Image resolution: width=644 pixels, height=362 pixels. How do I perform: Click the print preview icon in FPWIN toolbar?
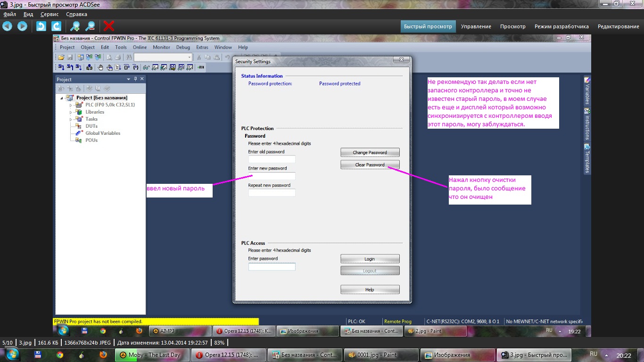[109, 57]
